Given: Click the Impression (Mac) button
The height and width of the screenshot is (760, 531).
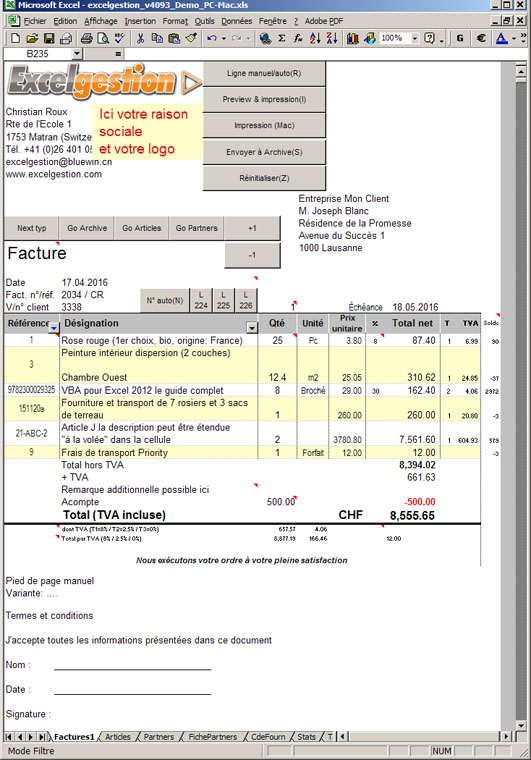Looking at the screenshot, I should pos(264,126).
